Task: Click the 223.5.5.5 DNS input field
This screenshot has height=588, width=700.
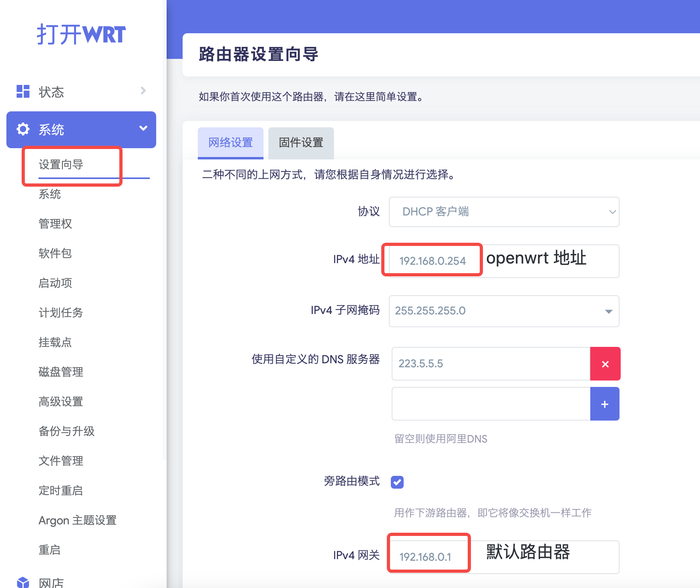Action: 491,364
